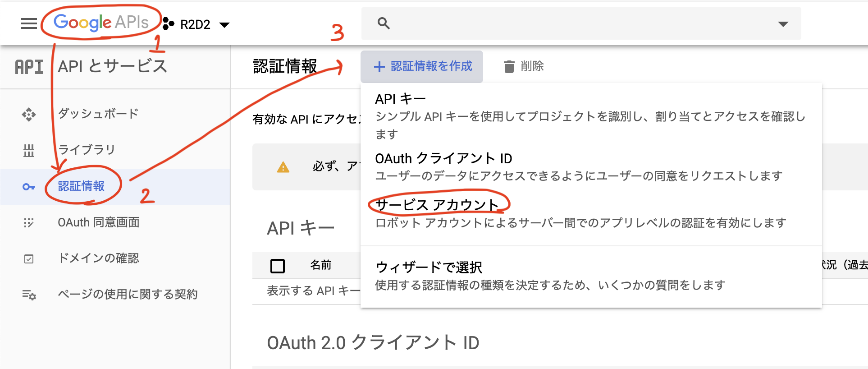Expand the search bar dropdown arrow
868x369 pixels.
pos(783,24)
